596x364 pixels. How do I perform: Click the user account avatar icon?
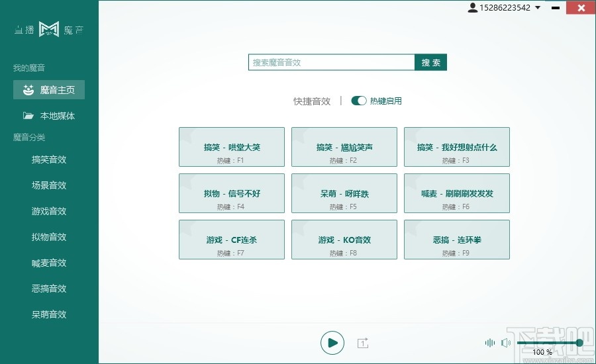click(472, 7)
